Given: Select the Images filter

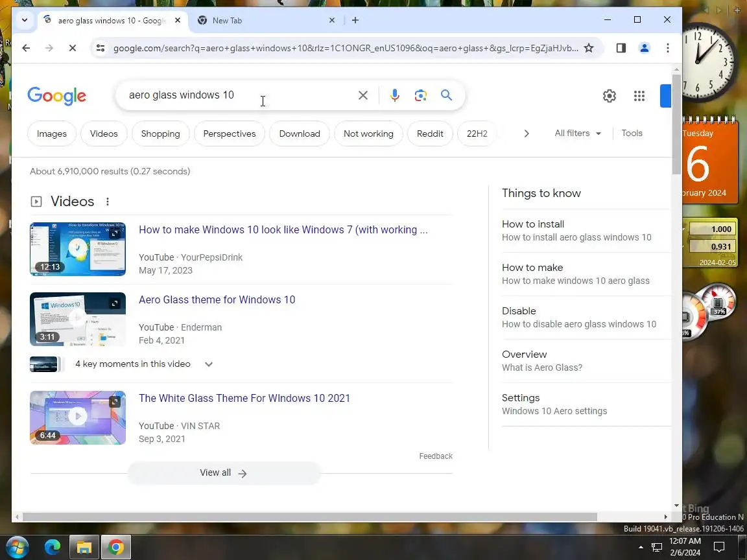Looking at the screenshot, I should pos(51,134).
